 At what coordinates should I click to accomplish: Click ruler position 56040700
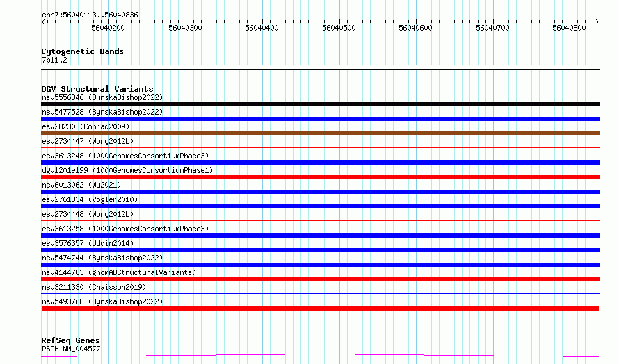pyautogui.click(x=492, y=28)
